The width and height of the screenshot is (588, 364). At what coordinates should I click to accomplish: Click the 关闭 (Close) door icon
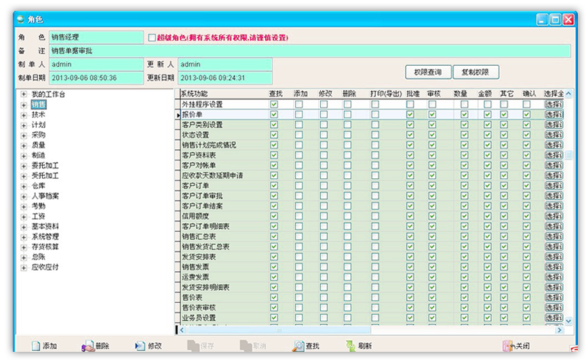(508, 346)
